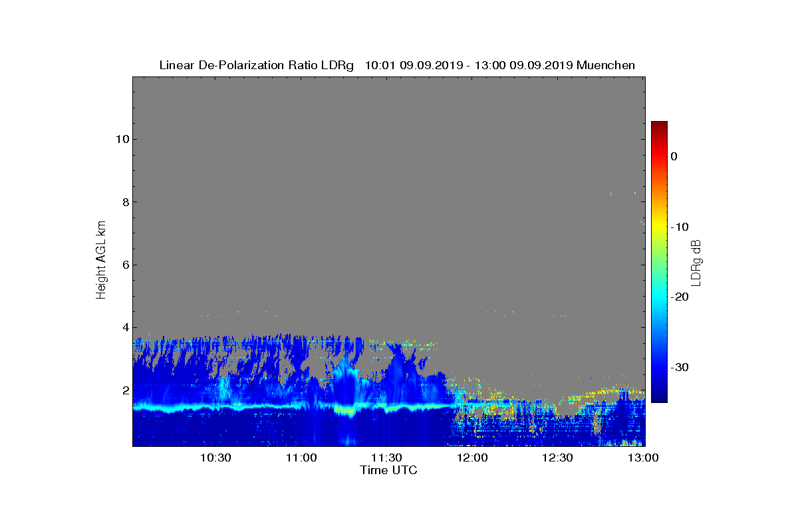
Task: Click the colorbar tick label -20
Action: pyautogui.click(x=680, y=297)
